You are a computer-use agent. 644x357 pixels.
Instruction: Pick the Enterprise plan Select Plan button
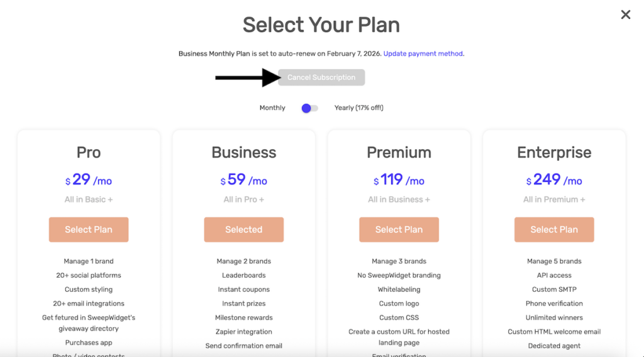tap(554, 229)
